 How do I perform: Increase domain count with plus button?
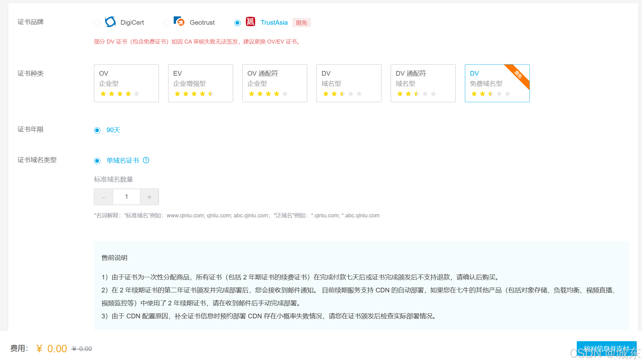pyautogui.click(x=149, y=197)
